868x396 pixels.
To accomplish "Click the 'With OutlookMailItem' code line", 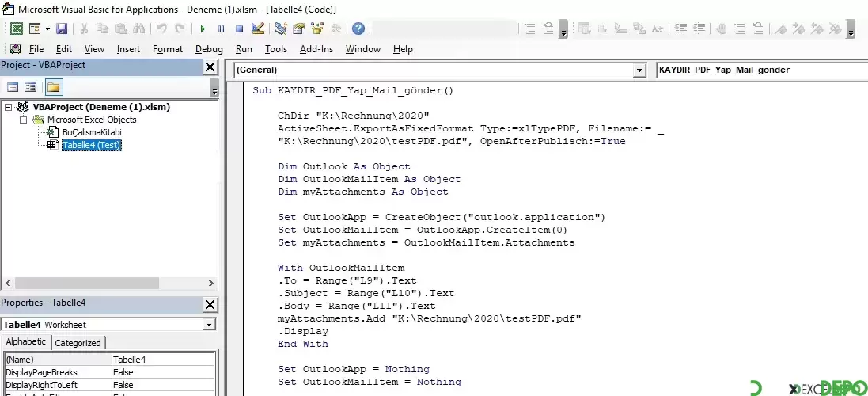I will click(341, 268).
